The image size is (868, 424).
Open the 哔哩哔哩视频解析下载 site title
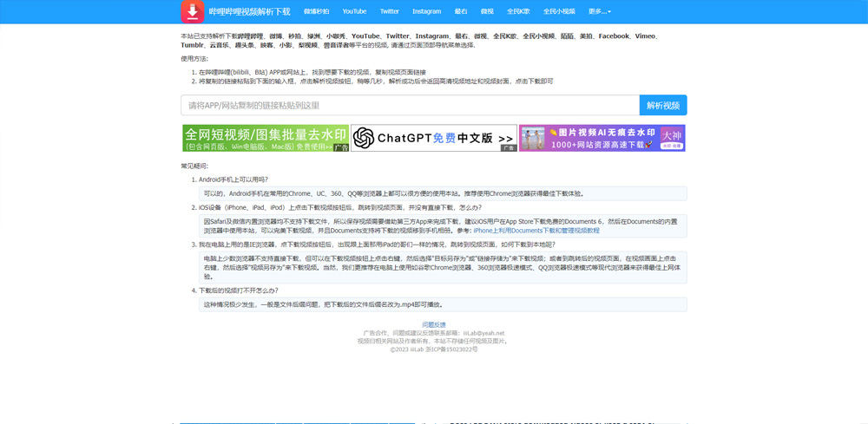[x=249, y=11]
